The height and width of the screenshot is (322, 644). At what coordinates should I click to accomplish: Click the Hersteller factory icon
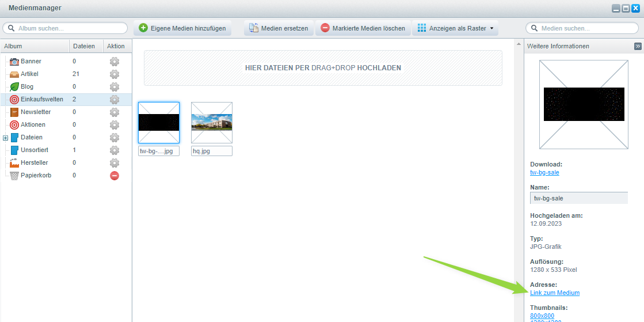click(x=14, y=163)
